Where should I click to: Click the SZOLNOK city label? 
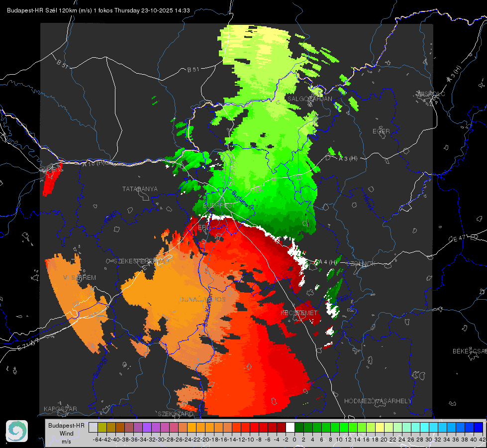[x=362, y=263]
